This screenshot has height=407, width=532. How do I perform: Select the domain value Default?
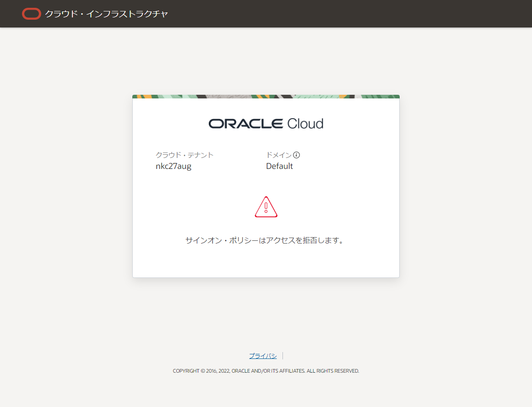[279, 166]
